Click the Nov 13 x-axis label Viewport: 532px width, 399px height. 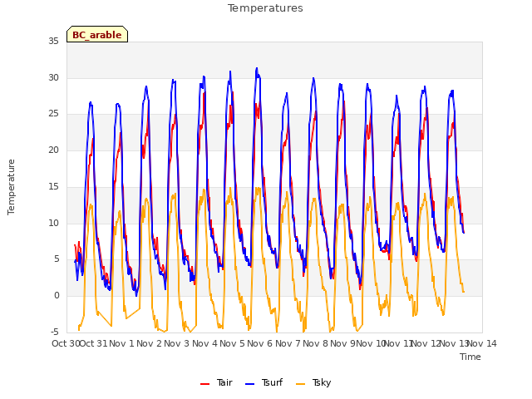454,343
